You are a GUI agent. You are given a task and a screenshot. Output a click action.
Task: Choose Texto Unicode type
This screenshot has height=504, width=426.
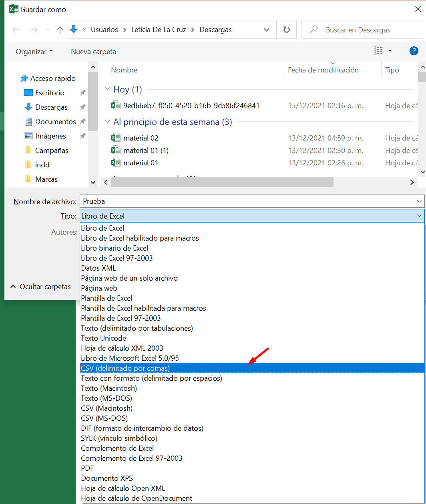click(x=252, y=338)
